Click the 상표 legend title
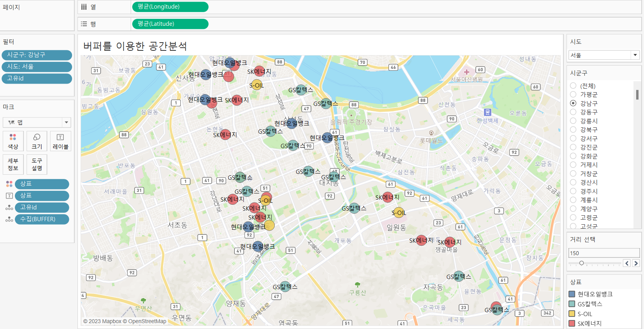The height and width of the screenshot is (329, 644). 576,282
